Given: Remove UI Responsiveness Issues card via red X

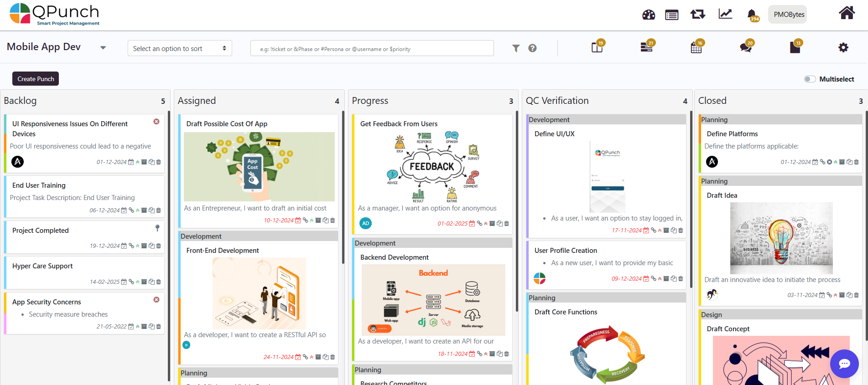Looking at the screenshot, I should pos(156,122).
